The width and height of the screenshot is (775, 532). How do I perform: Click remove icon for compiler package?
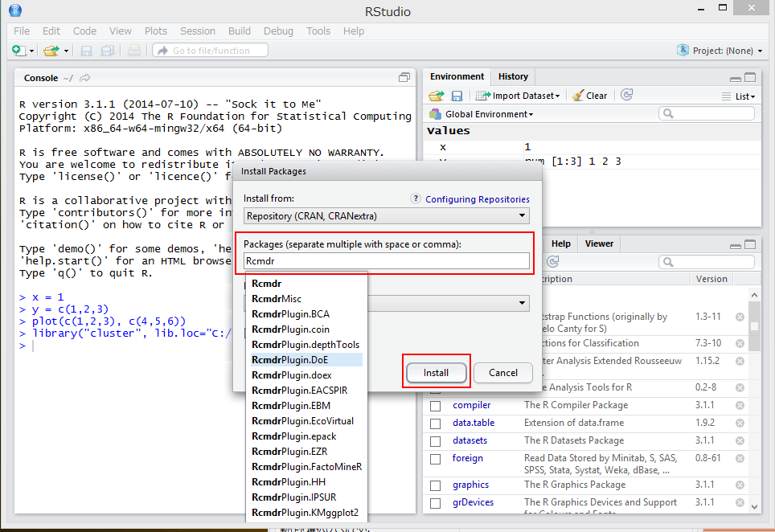740,405
